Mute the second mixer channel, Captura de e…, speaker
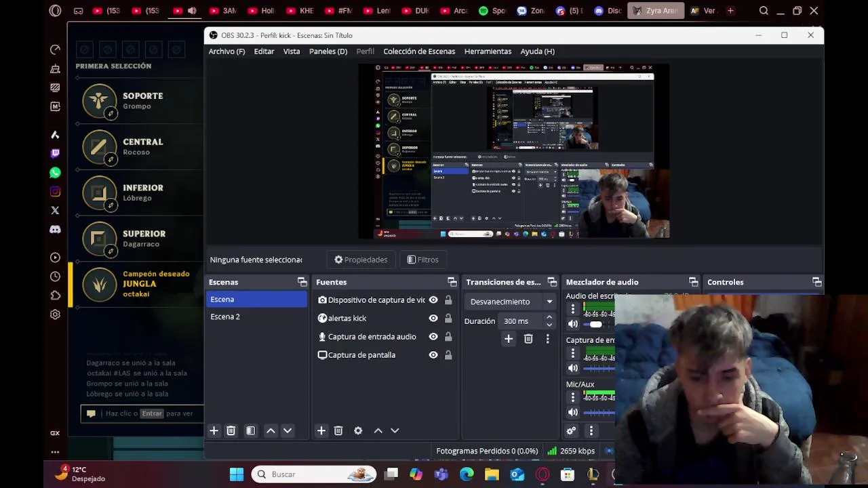The width and height of the screenshot is (868, 488). pos(573,368)
